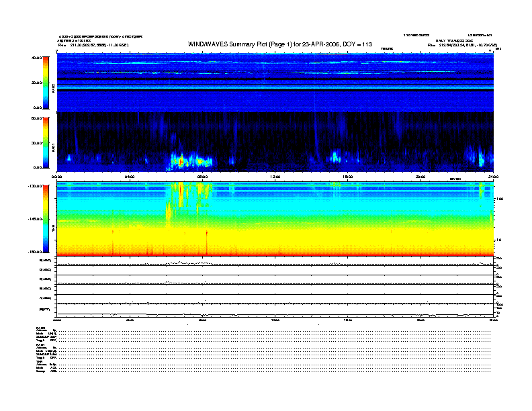Click the TNR panel color scale bar

tap(46, 219)
